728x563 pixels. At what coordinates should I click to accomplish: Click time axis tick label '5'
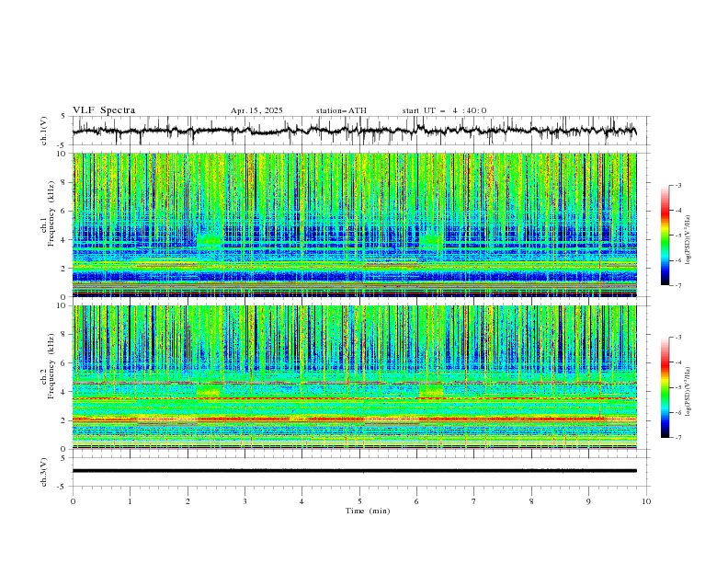[x=359, y=501]
